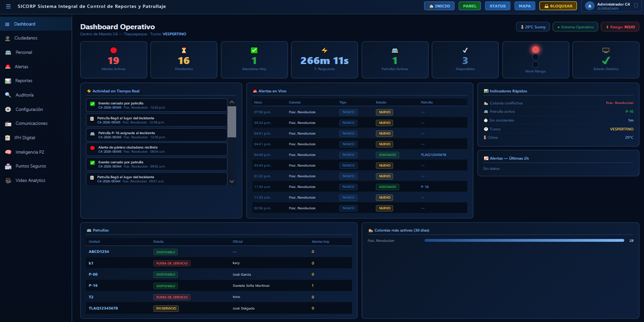The image size is (644, 322).
Task: Click the down arrow of activity feed scrollbar
Action: [x=232, y=181]
